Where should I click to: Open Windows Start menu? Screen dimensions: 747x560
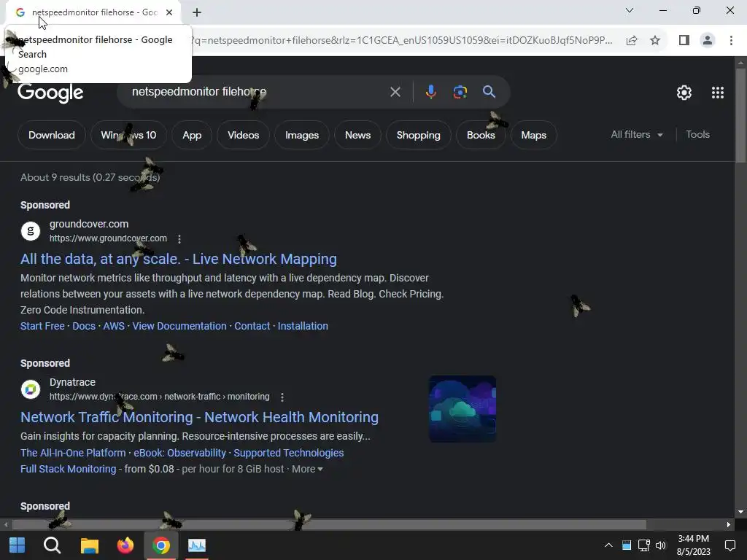tap(18, 545)
